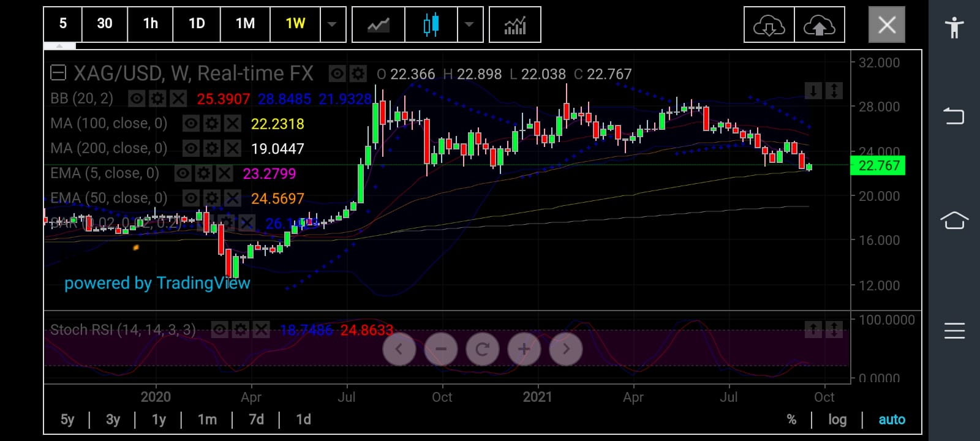This screenshot has width=980, height=441.
Task: Move main chart pane down arrow
Action: point(813,91)
